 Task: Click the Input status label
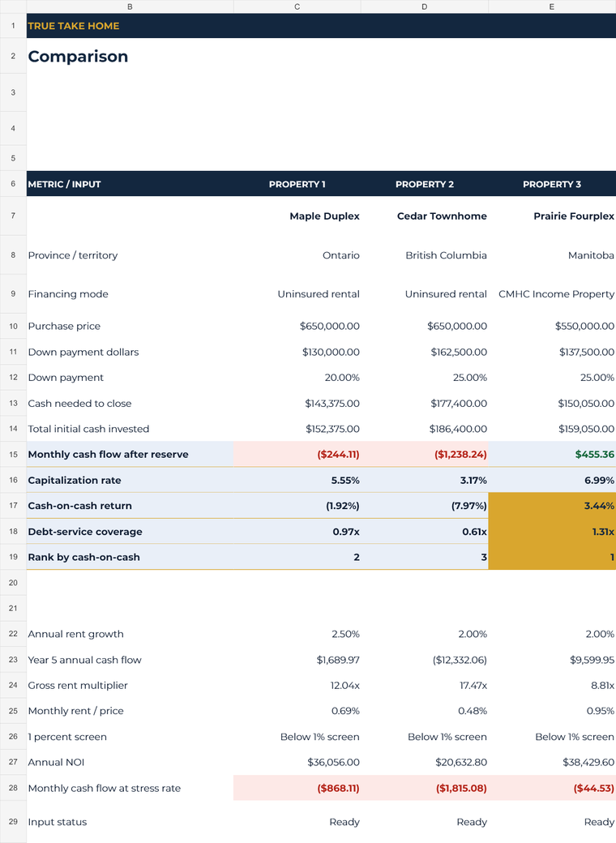click(58, 821)
